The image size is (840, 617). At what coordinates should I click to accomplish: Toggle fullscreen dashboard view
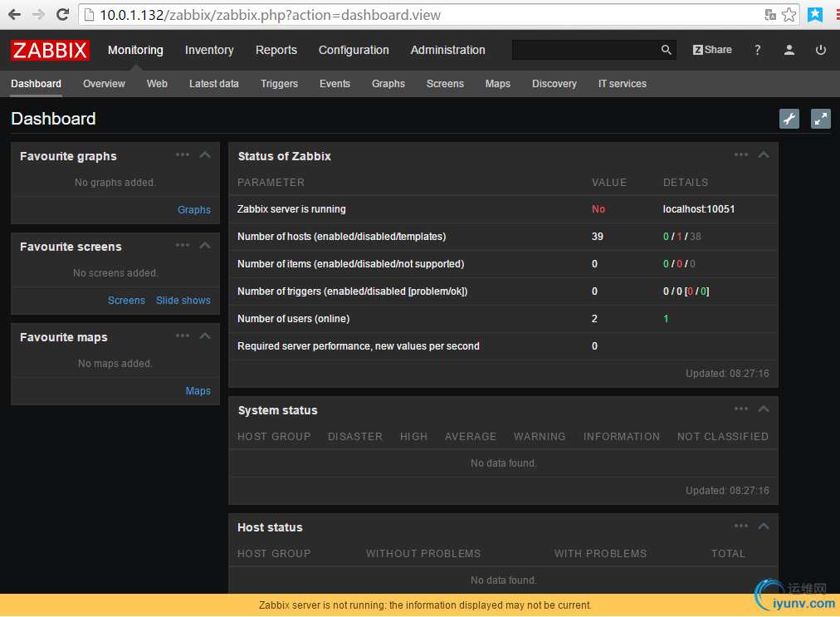[x=820, y=119]
